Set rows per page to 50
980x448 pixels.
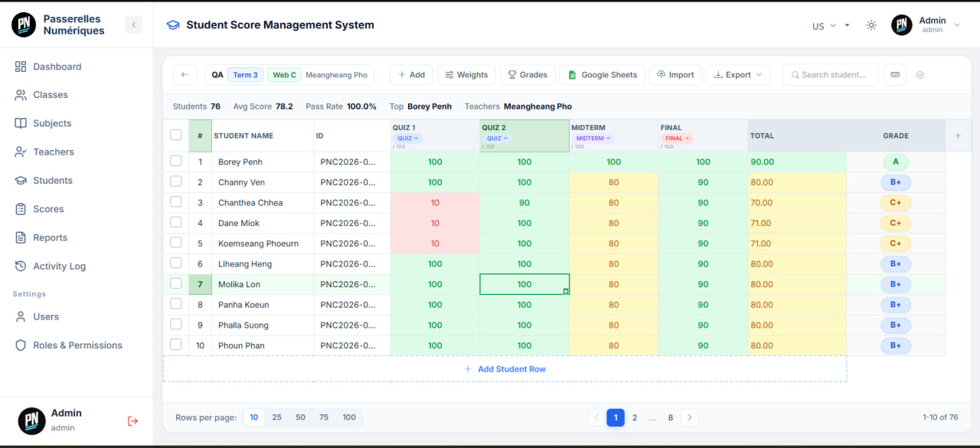300,417
